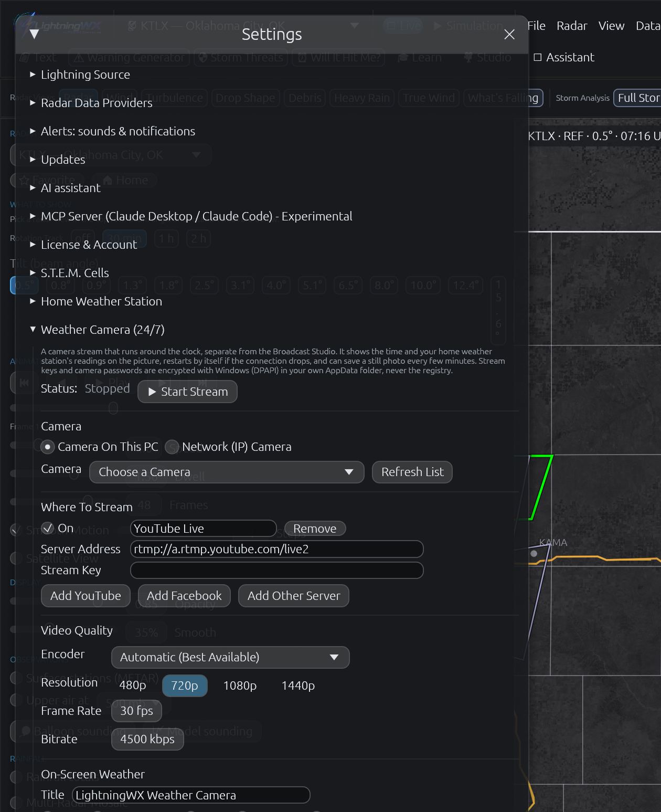Open the Choose a Camera dropdown
Image resolution: width=661 pixels, height=812 pixels.
click(227, 472)
